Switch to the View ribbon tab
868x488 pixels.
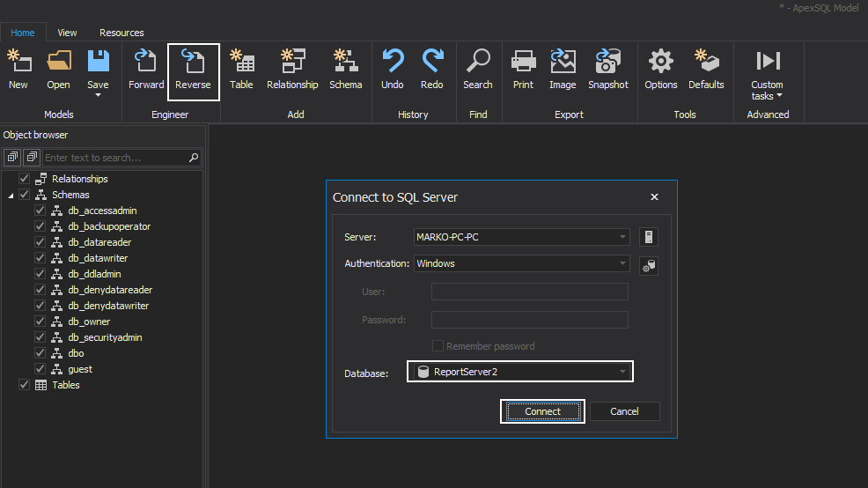67,33
